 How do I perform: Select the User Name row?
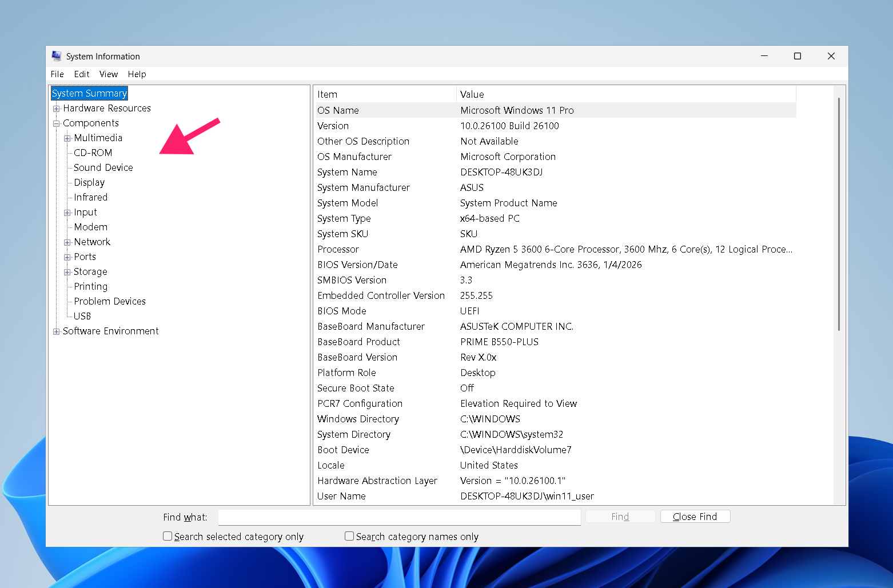(556, 496)
